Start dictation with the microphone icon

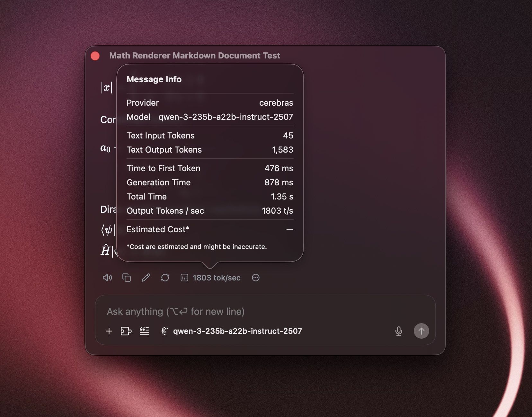click(399, 331)
